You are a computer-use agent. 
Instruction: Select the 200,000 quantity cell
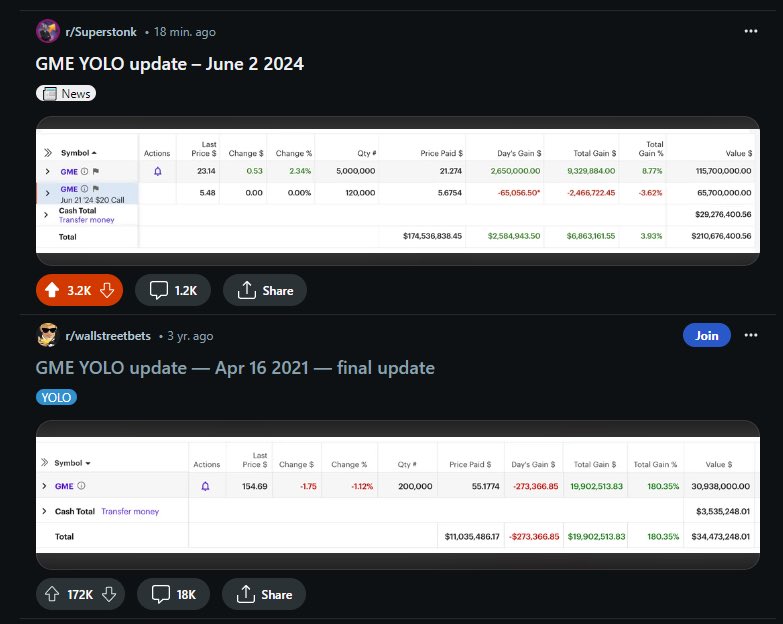415,486
